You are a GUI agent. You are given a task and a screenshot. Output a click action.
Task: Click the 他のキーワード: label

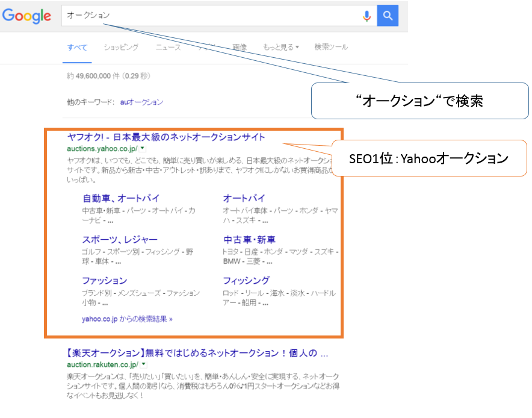pyautogui.click(x=91, y=102)
